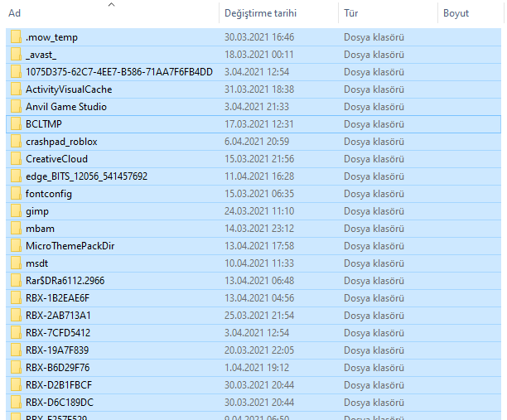The width and height of the screenshot is (507, 420).
Task: Click the folder icon of BCLTMP
Action: 16,123
